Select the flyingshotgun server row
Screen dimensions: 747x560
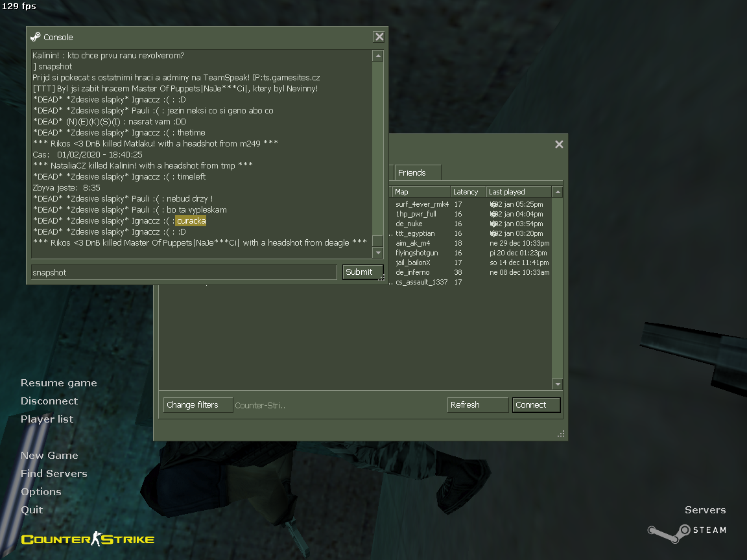pos(470,253)
